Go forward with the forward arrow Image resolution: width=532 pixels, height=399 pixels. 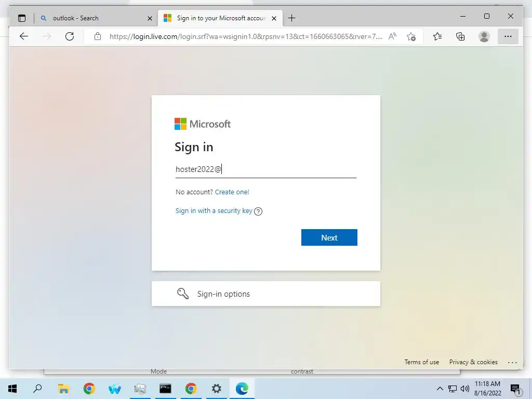click(x=47, y=36)
